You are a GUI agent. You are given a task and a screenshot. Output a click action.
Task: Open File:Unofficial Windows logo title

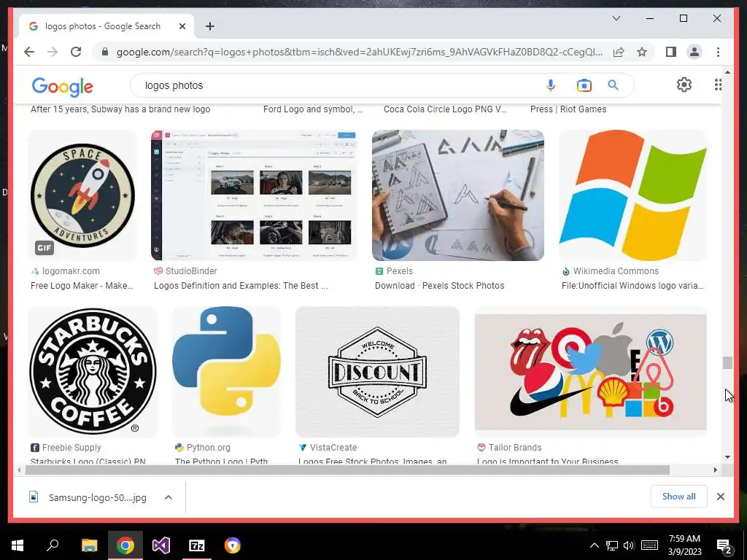632,286
